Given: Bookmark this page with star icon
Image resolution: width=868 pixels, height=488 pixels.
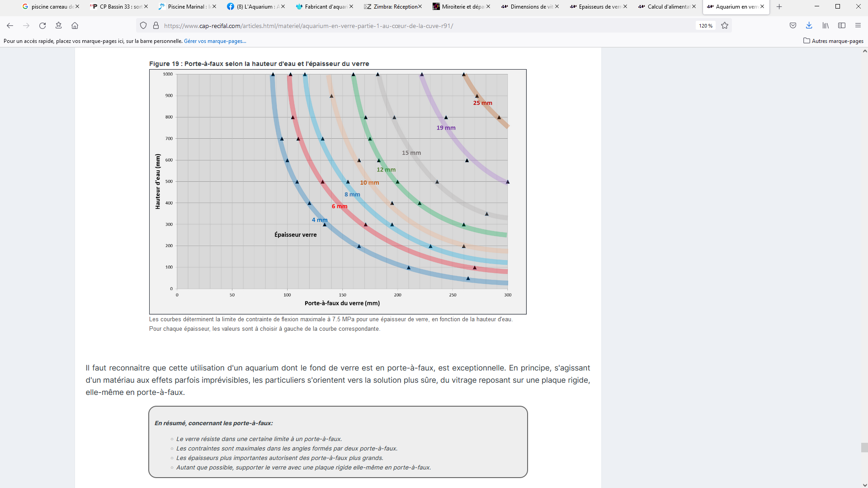Looking at the screenshot, I should pyautogui.click(x=725, y=26).
